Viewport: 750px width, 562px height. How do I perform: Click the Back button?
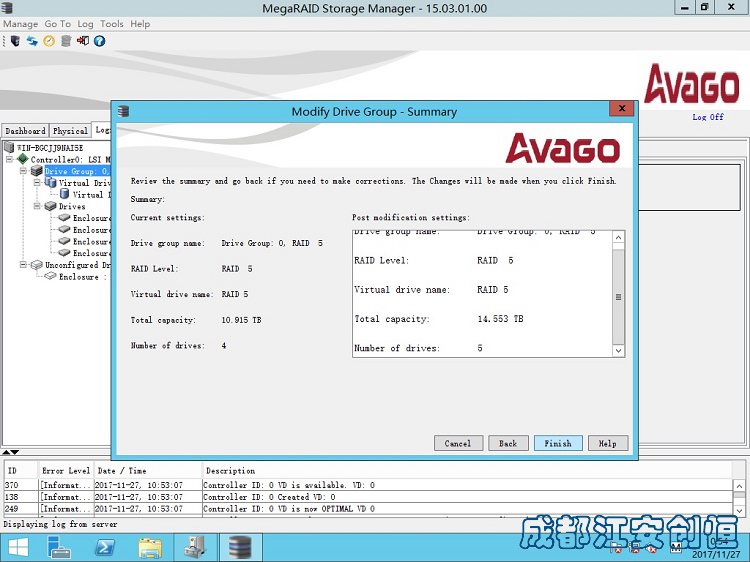(508, 443)
